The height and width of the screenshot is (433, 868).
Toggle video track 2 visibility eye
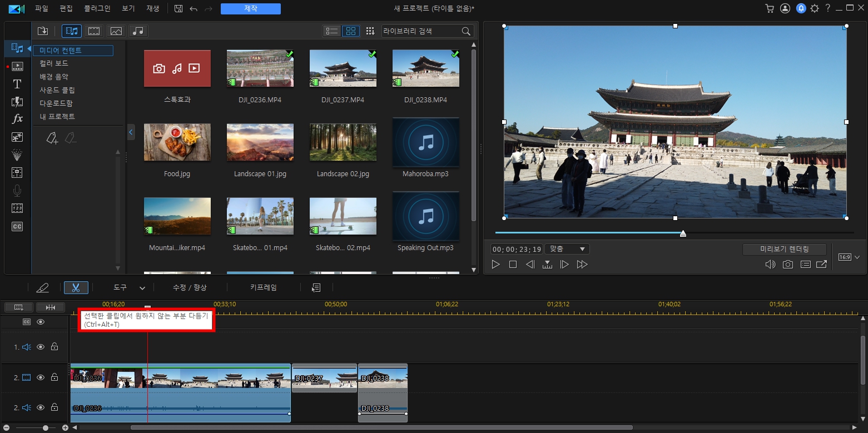40,377
